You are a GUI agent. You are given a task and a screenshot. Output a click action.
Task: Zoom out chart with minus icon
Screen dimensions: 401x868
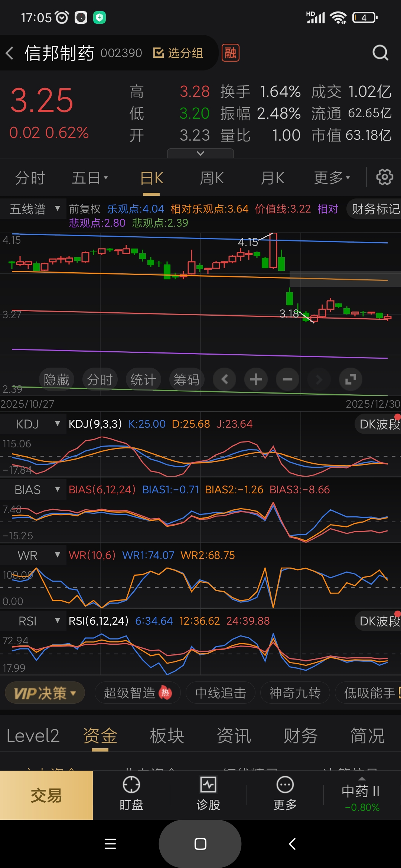[287, 379]
